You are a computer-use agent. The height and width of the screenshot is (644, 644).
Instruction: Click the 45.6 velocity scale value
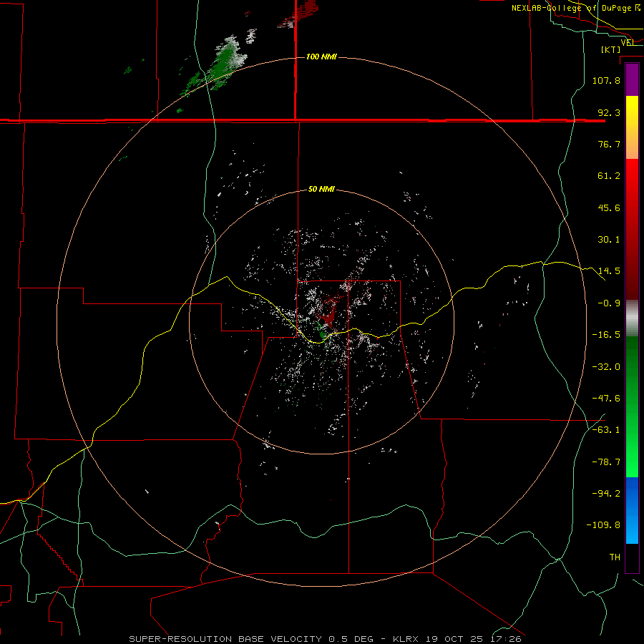[x=609, y=208]
